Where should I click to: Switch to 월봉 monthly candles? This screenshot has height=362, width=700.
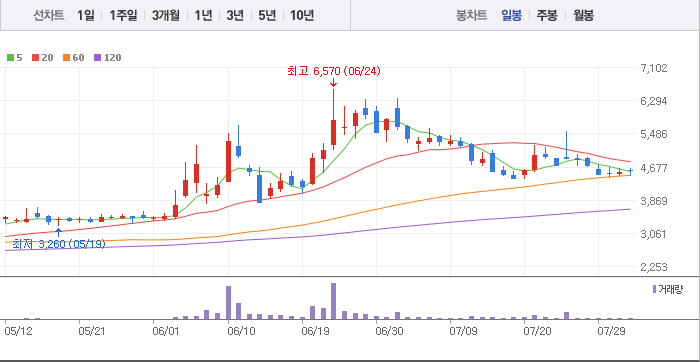coord(584,16)
